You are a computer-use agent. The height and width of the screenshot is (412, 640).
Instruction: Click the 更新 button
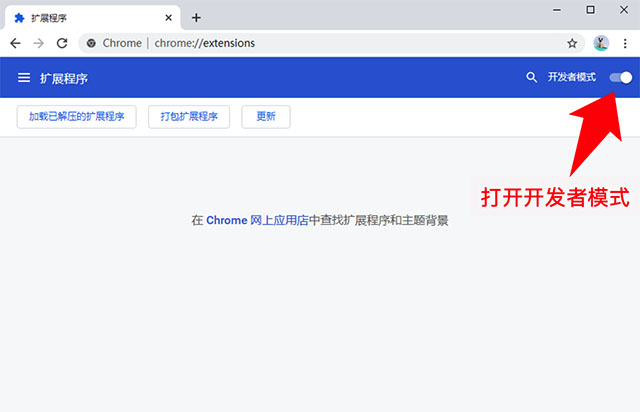coord(266,117)
